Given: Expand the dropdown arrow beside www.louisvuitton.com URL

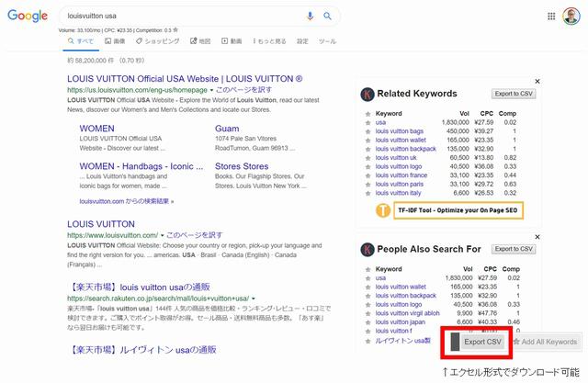Looking at the screenshot, I should pyautogui.click(x=162, y=235).
